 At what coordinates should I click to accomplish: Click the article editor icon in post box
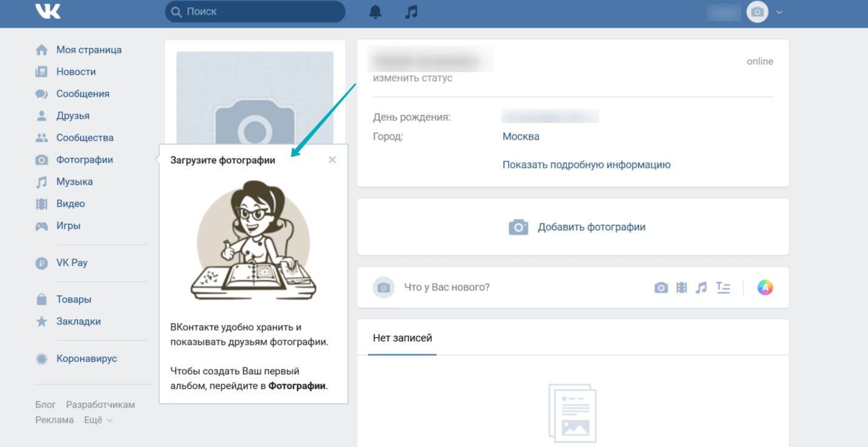[x=723, y=288]
